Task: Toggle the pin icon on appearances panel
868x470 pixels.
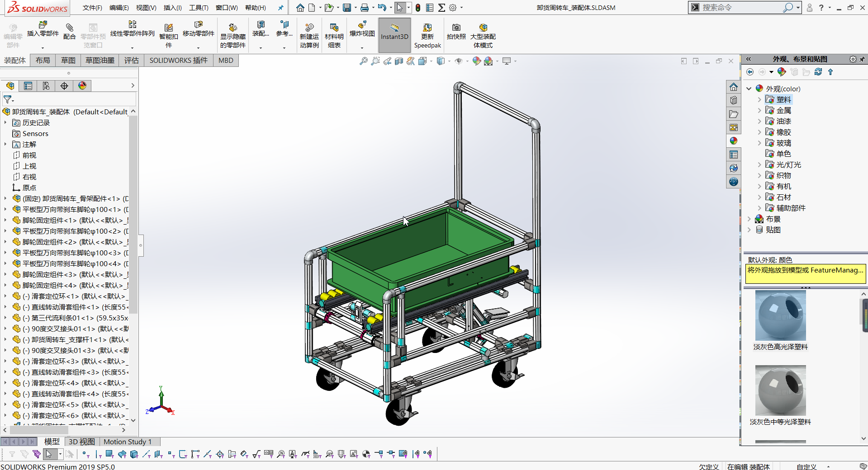Action: (x=862, y=59)
